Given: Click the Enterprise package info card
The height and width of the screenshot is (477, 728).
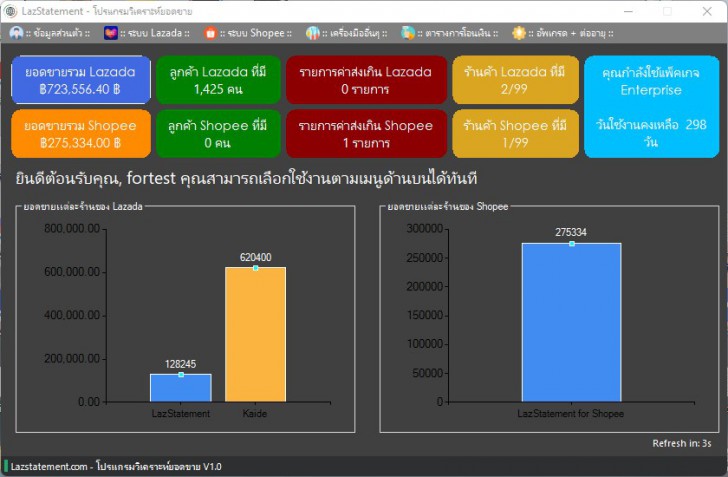Looking at the screenshot, I should (651, 107).
